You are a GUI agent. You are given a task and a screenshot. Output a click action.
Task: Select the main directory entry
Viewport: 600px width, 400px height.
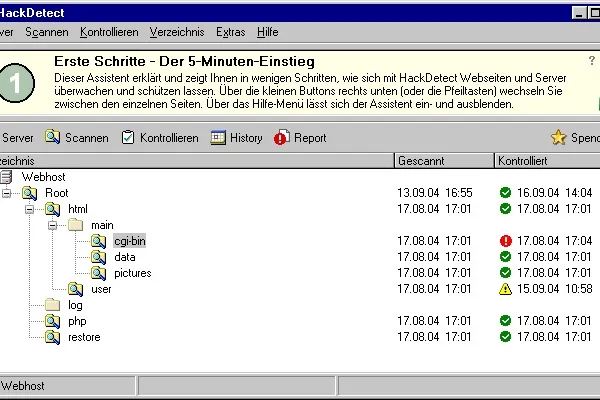pos(102,225)
